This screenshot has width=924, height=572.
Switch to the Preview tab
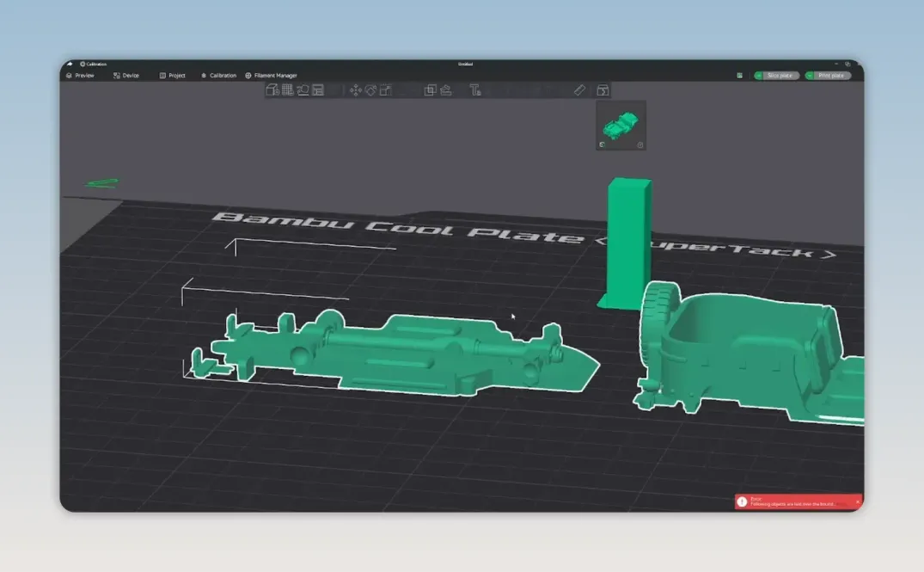80,76
